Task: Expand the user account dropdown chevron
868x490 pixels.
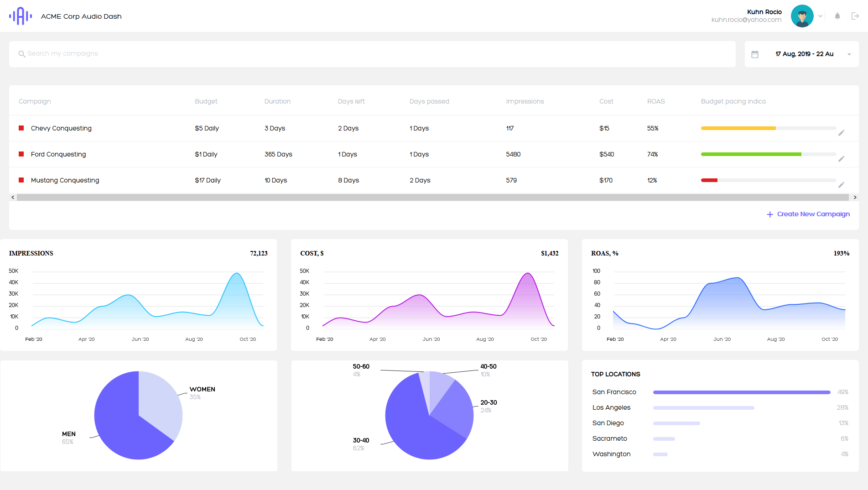Action: click(821, 16)
